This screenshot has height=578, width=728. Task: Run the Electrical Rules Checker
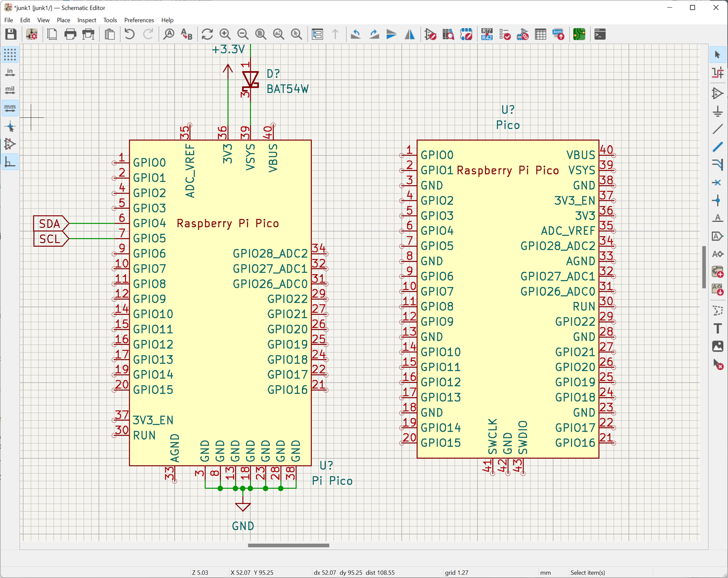click(x=505, y=34)
